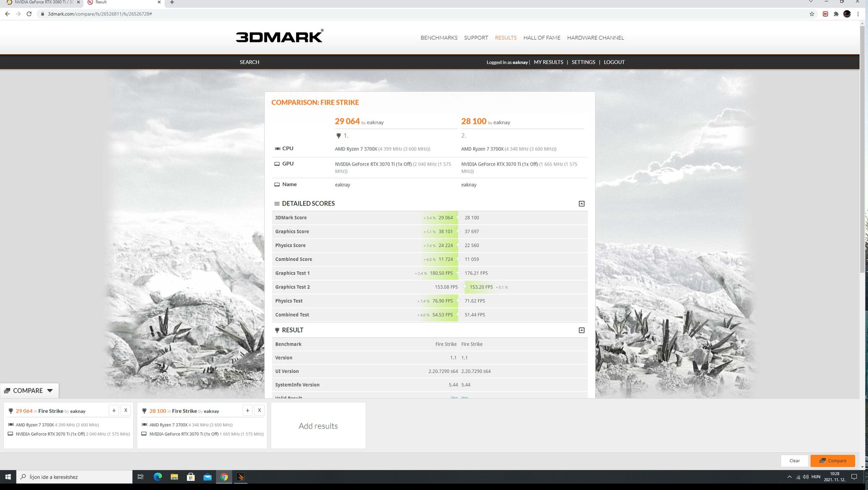Viewport: 868px width, 490px height.
Task: Open File Explorer from taskbar
Action: click(174, 477)
